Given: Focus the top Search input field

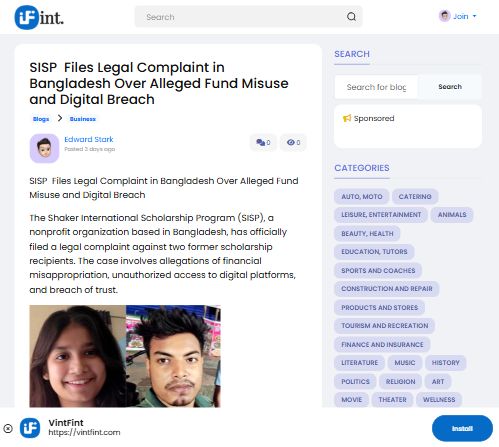Looking at the screenshot, I should point(243,17).
